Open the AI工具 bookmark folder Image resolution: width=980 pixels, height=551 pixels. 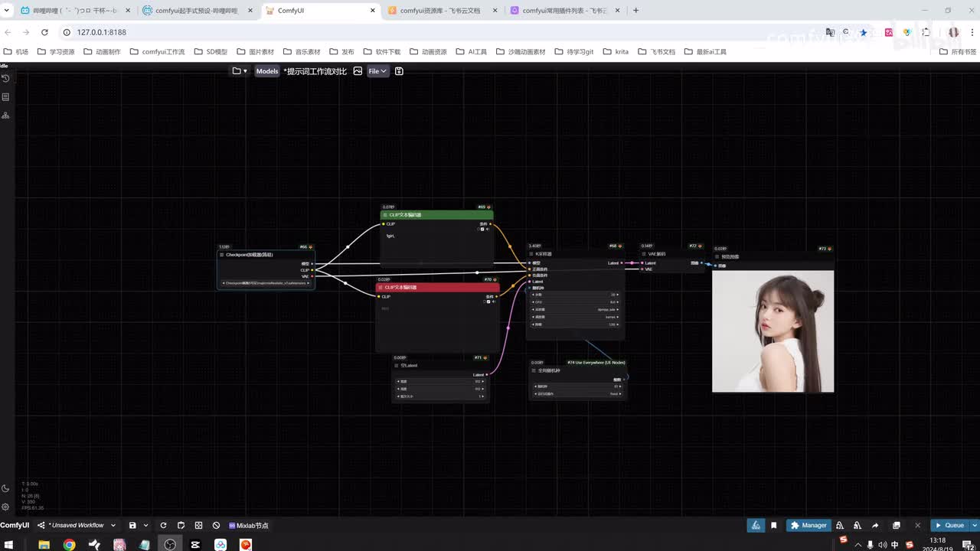click(x=472, y=52)
